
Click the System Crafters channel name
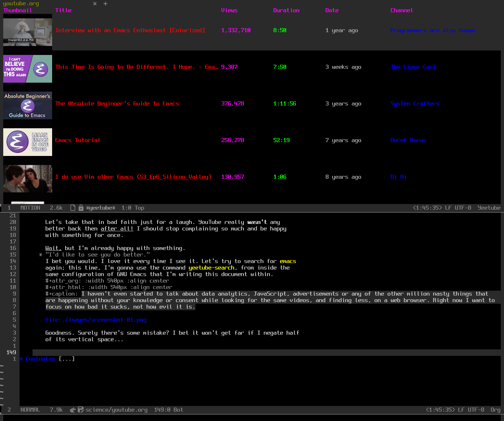415,103
